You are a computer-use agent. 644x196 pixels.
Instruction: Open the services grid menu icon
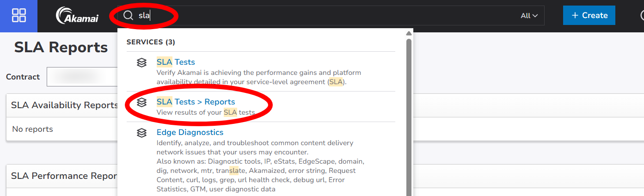coord(19,16)
